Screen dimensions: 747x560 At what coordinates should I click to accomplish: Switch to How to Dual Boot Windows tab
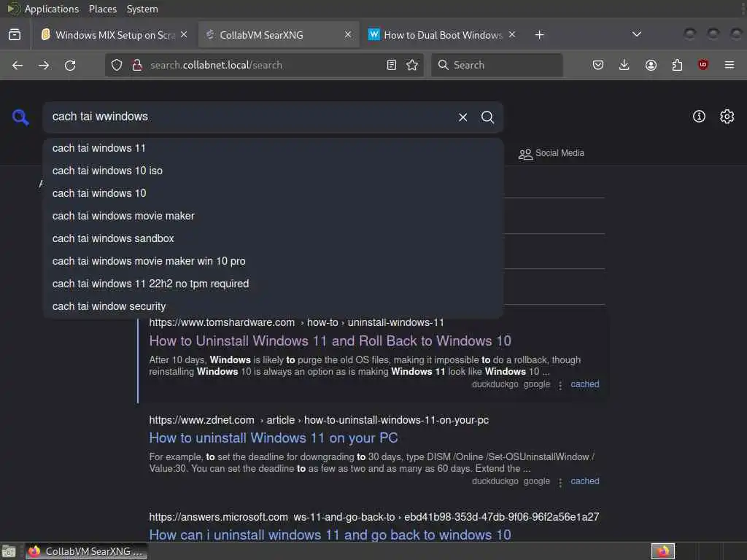[442, 35]
